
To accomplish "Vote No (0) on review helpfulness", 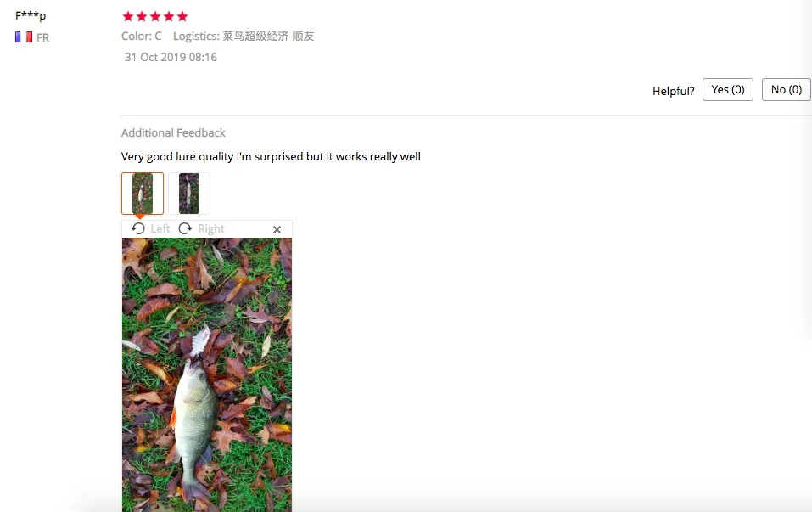I will click(x=786, y=90).
